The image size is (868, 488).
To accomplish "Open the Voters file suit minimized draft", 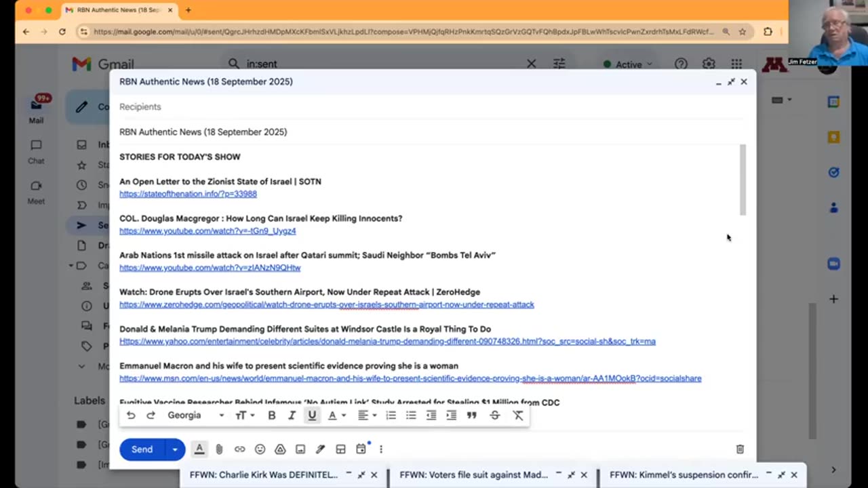I will 473,475.
